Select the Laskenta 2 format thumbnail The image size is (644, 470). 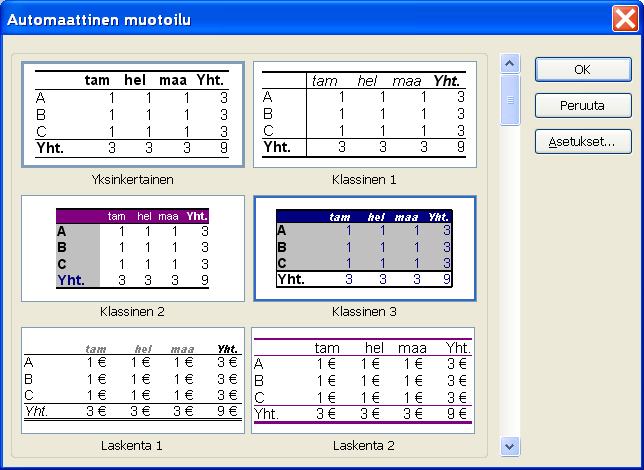[363, 380]
